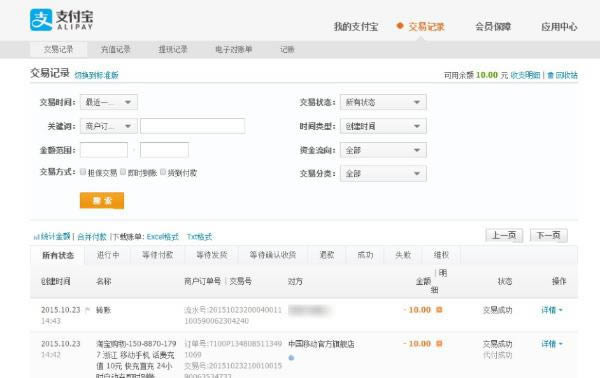The height and width of the screenshot is (378, 600).
Task: Expand the 交易状态 dropdown
Action: [x=383, y=102]
